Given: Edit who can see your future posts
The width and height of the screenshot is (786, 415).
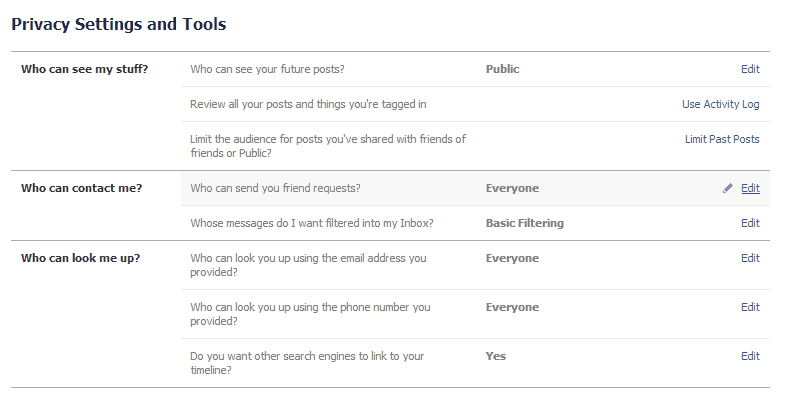Looking at the screenshot, I should [x=750, y=69].
